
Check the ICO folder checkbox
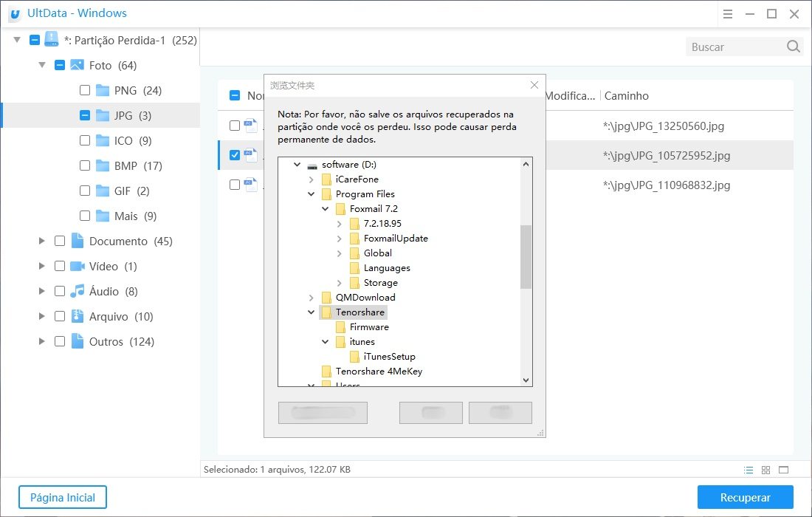[x=85, y=140]
